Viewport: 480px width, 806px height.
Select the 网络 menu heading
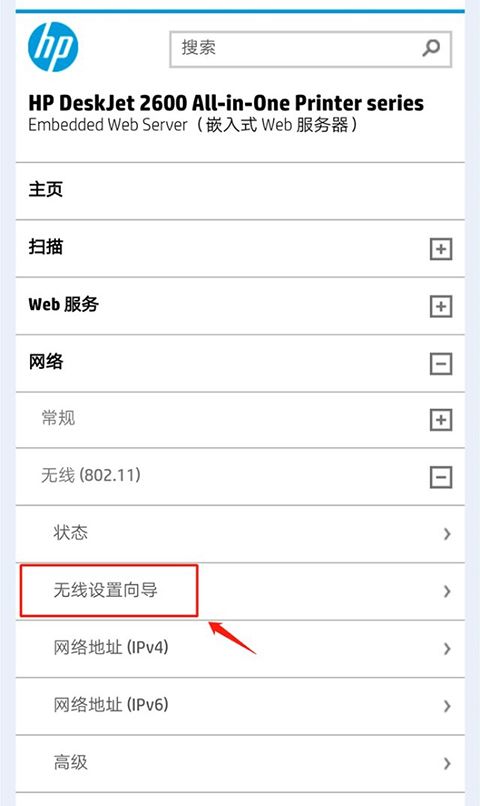pyautogui.click(x=46, y=362)
